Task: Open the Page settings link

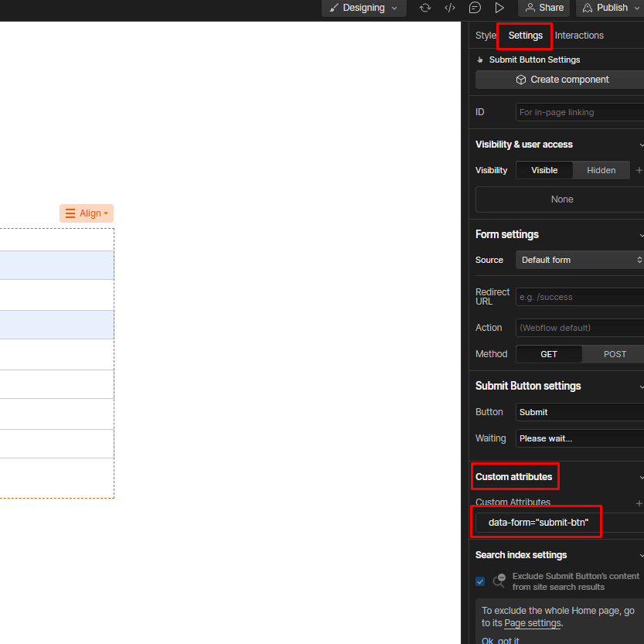Action: point(532,623)
